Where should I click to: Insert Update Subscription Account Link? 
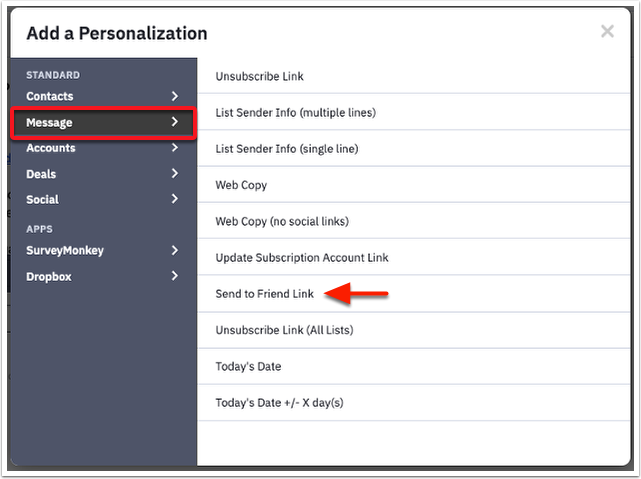302,257
